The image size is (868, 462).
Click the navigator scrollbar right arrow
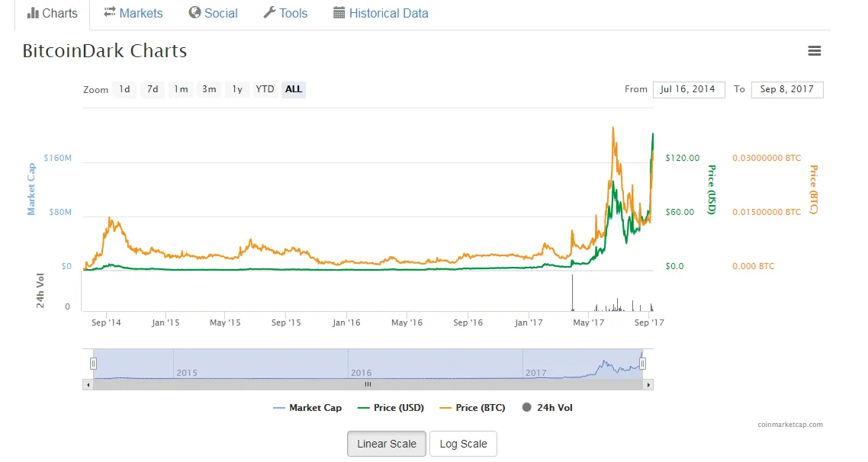coord(648,384)
